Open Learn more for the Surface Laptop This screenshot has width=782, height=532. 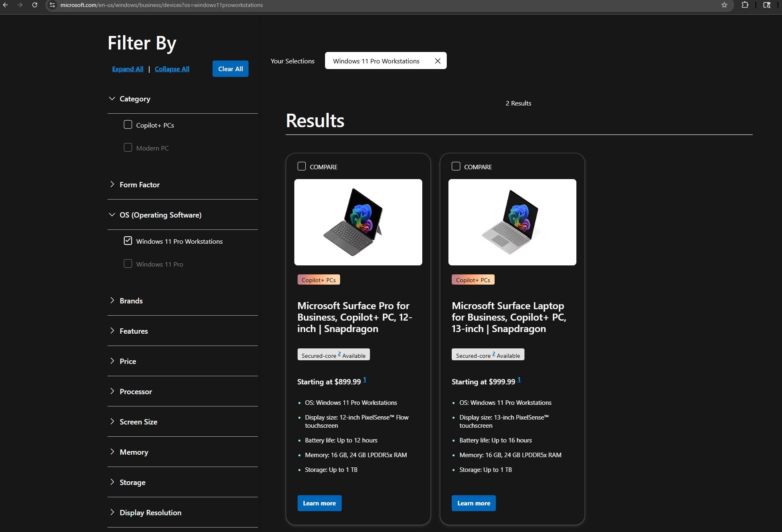click(x=473, y=503)
